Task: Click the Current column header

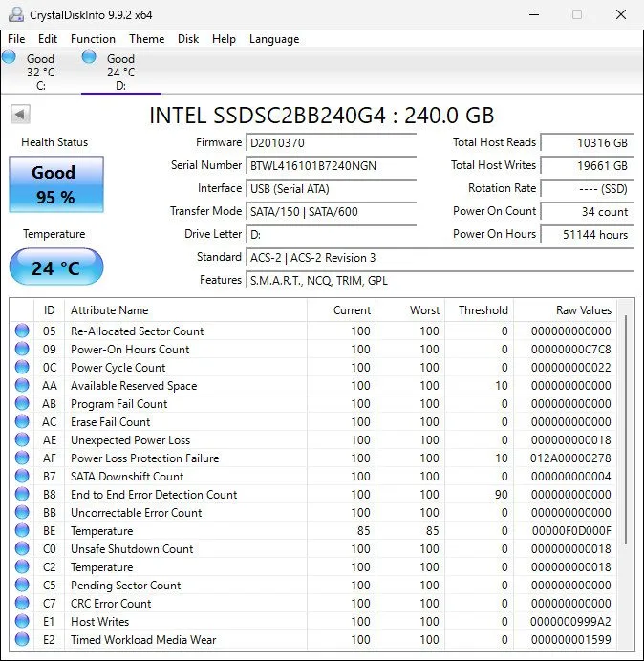Action: (341, 310)
